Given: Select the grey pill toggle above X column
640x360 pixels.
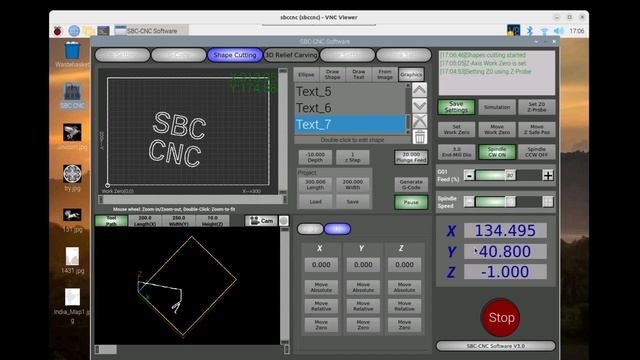Looking at the screenshot, I should [x=310, y=229].
